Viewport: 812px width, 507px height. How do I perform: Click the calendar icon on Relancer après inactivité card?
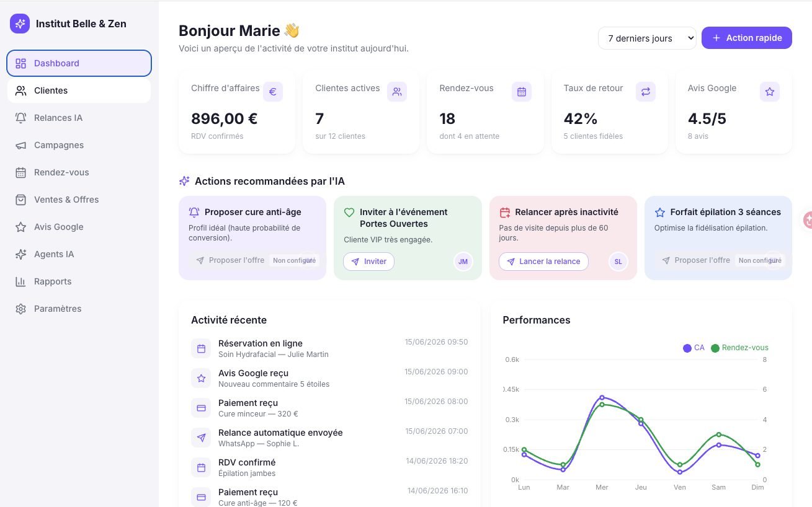coord(505,212)
